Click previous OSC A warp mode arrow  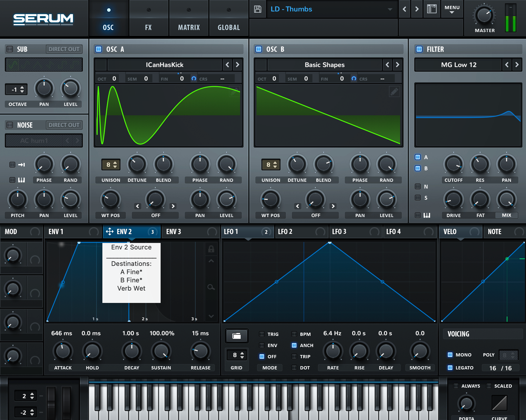pos(138,206)
